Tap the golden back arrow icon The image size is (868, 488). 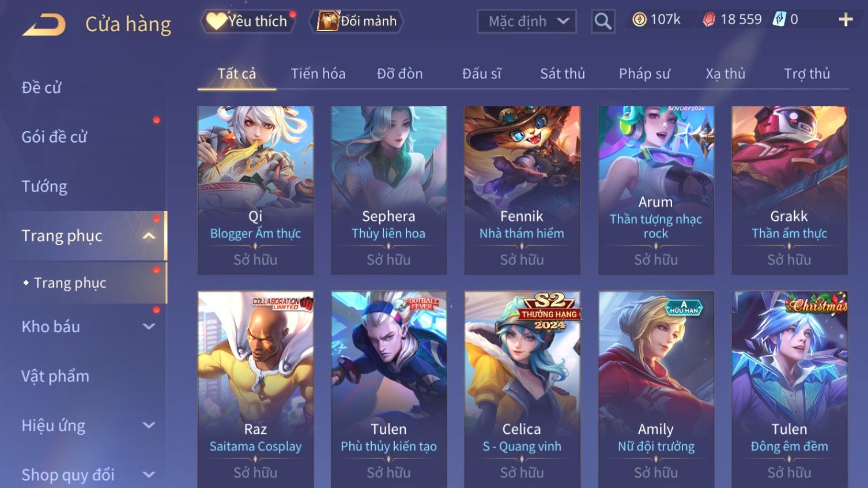point(44,24)
